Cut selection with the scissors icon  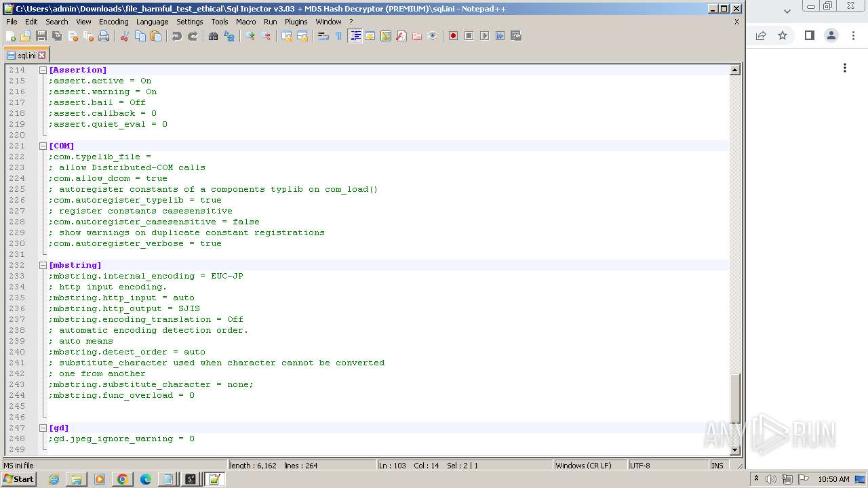point(125,36)
